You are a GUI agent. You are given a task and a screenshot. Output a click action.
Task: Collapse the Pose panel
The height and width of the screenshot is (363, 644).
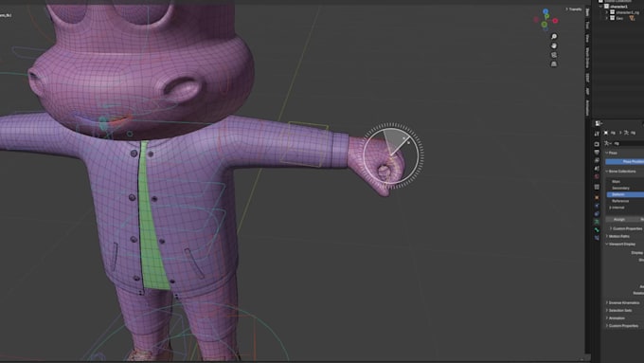click(x=611, y=153)
